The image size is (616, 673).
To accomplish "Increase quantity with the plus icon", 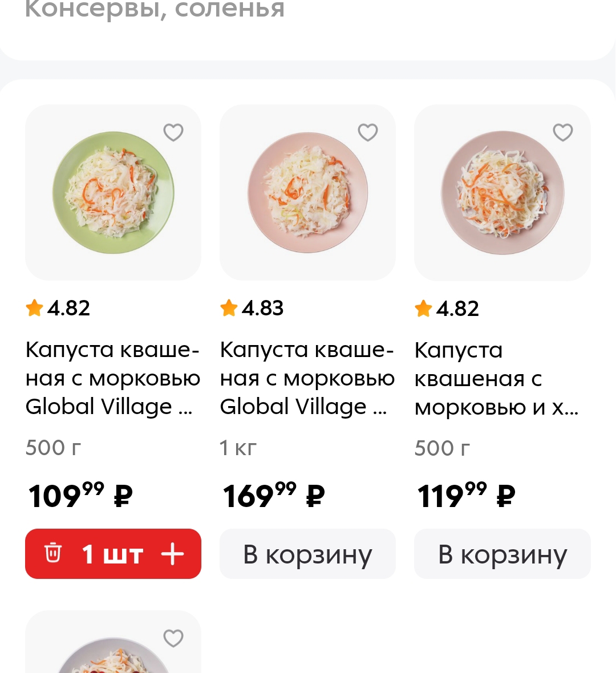I will [x=172, y=554].
